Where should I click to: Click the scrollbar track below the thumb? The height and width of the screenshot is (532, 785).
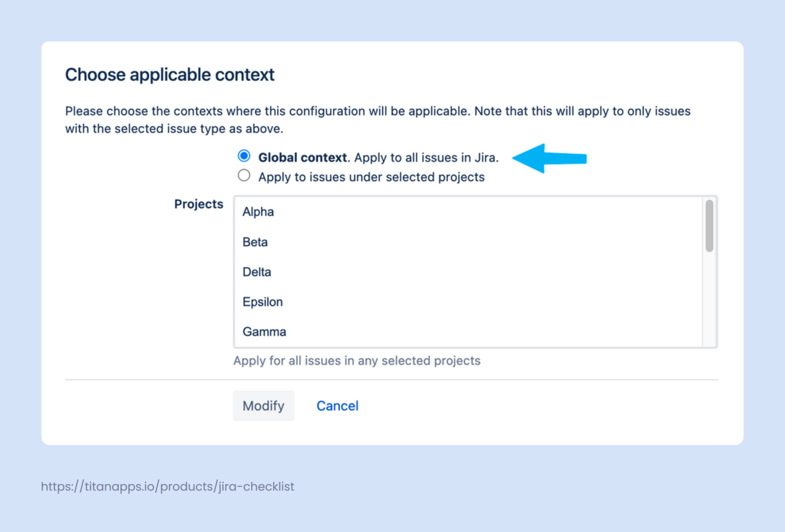tap(709, 302)
